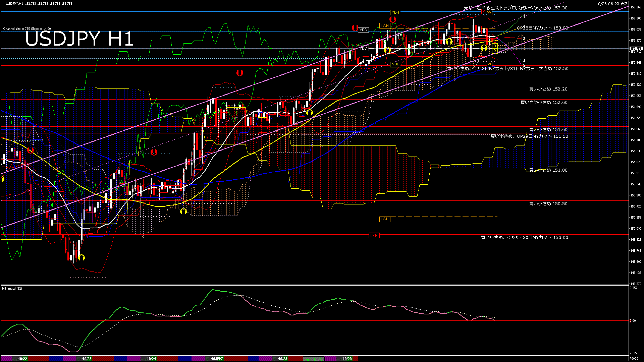The height and width of the screenshot is (362, 644).
Task: Select the yellow YDH level tag
Action: 395,13
